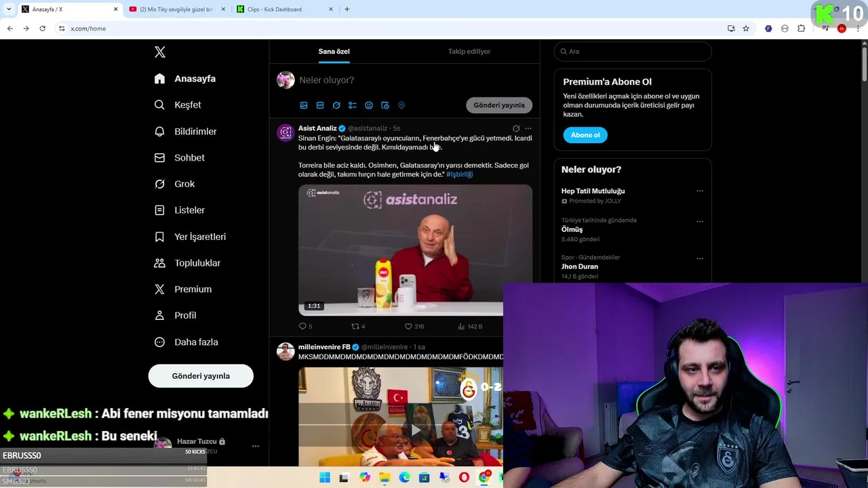
Task: Reload the page
Action: click(x=42, y=28)
